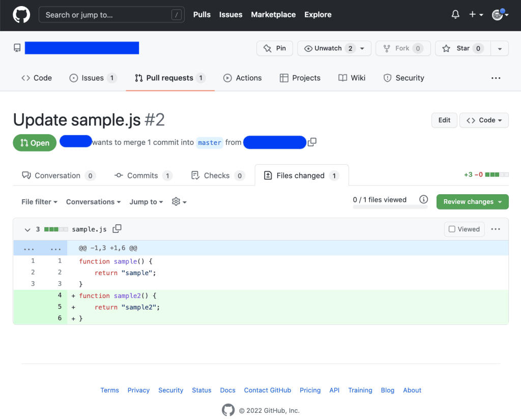Open Marketplace in top navigation
The width and height of the screenshot is (521, 420).
[273, 15]
